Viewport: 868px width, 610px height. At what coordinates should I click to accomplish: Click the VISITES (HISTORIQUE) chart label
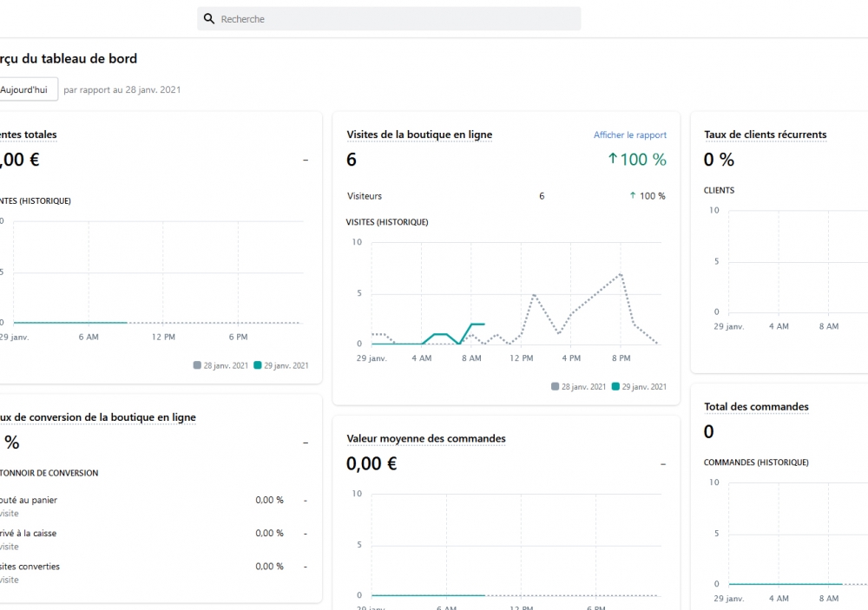click(x=387, y=222)
